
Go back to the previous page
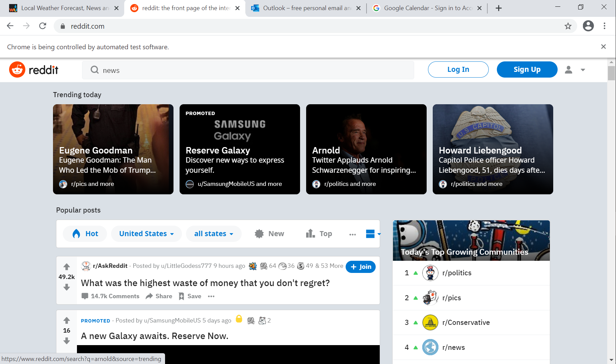(10, 26)
